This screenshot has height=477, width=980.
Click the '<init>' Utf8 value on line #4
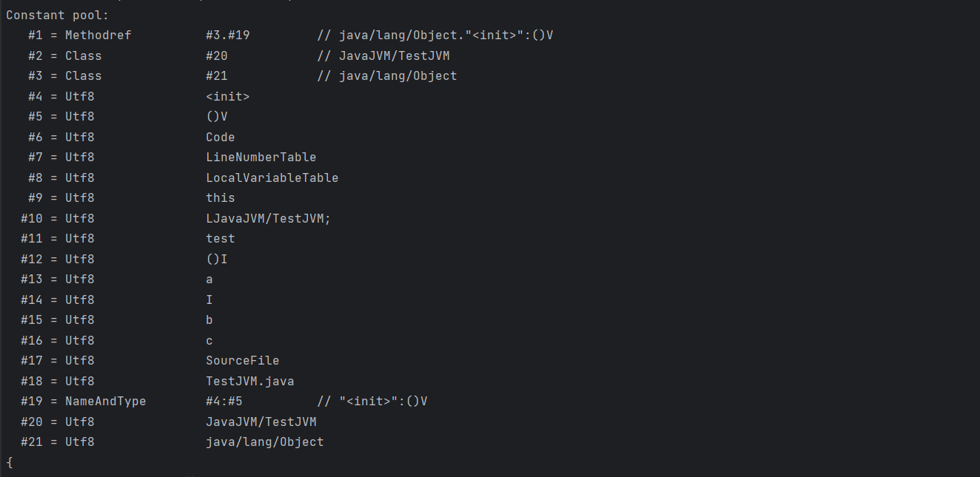(228, 96)
